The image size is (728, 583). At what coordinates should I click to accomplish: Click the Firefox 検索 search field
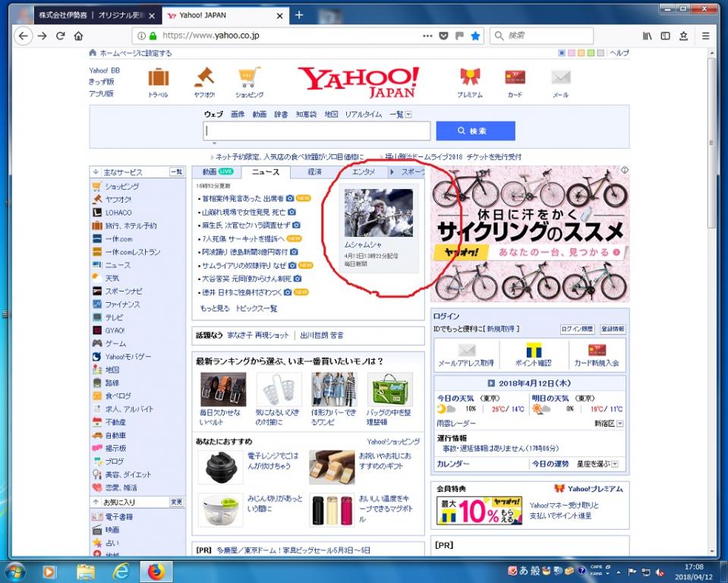point(541,36)
